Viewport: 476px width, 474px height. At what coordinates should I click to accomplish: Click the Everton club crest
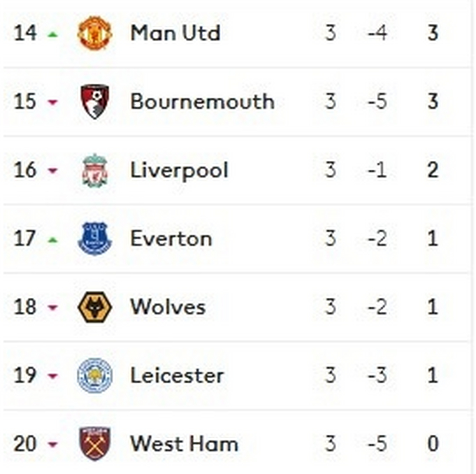click(95, 239)
